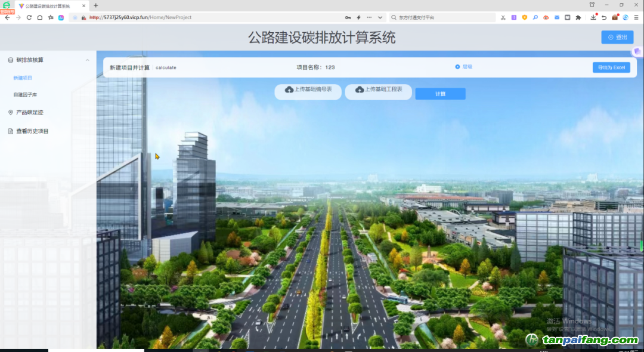Image resolution: width=644 pixels, height=352 pixels.
Task: Expand the address bar dropdown arrow
Action: [x=380, y=17]
